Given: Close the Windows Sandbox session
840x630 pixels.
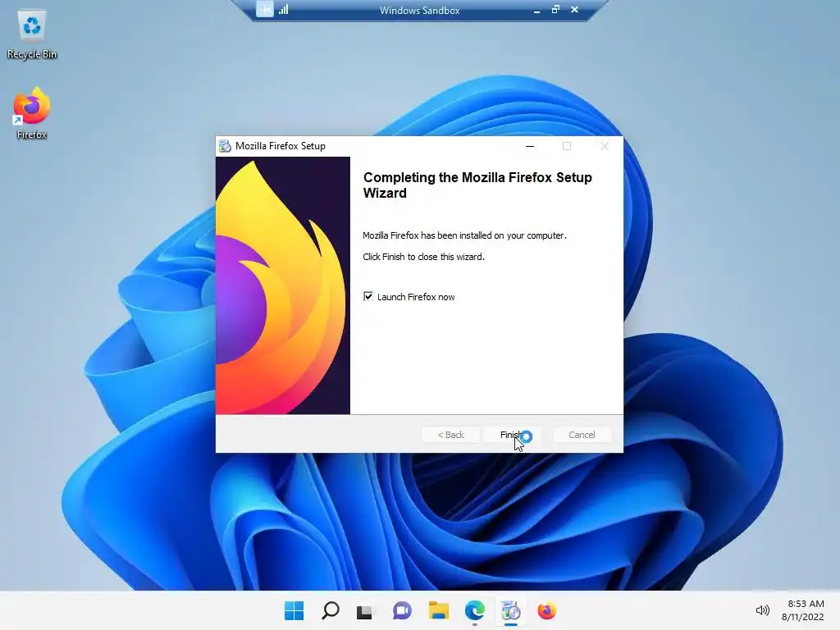Looking at the screenshot, I should click(574, 10).
